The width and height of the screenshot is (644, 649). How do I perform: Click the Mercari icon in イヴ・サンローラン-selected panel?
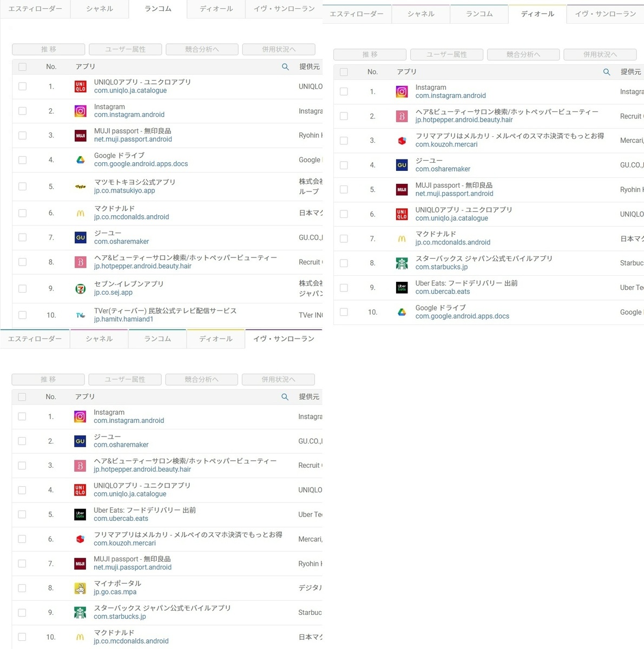pyautogui.click(x=80, y=539)
